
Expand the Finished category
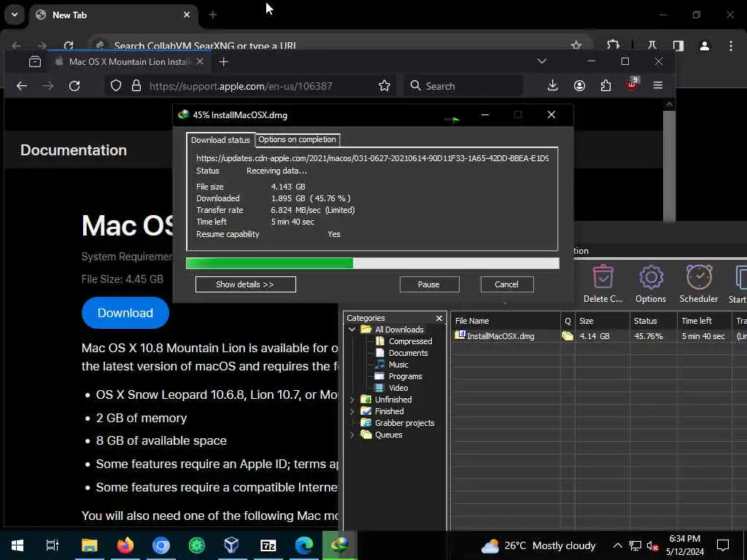[352, 411]
